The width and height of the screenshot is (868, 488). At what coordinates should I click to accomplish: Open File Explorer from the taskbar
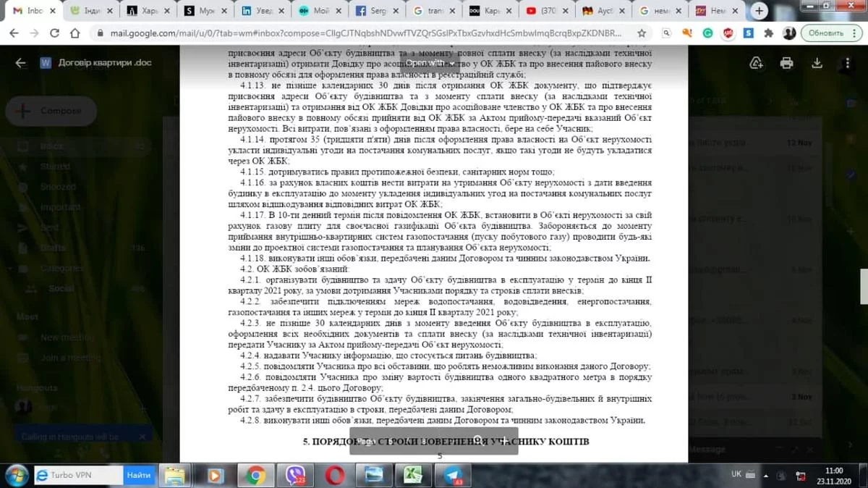point(174,475)
